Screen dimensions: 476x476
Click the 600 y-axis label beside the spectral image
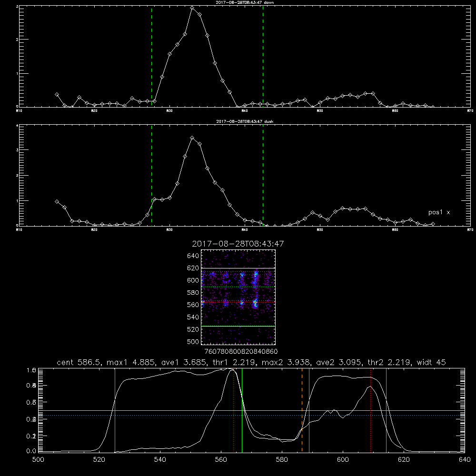click(193, 280)
